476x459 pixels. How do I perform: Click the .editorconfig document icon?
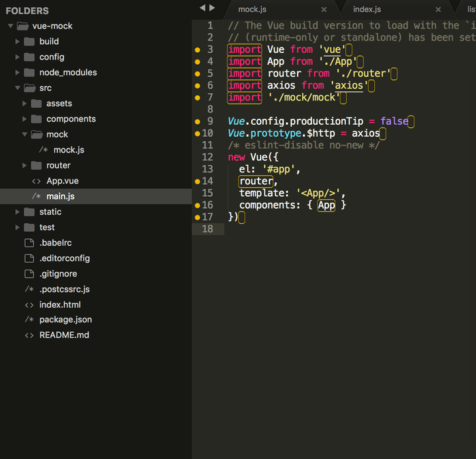(29, 258)
